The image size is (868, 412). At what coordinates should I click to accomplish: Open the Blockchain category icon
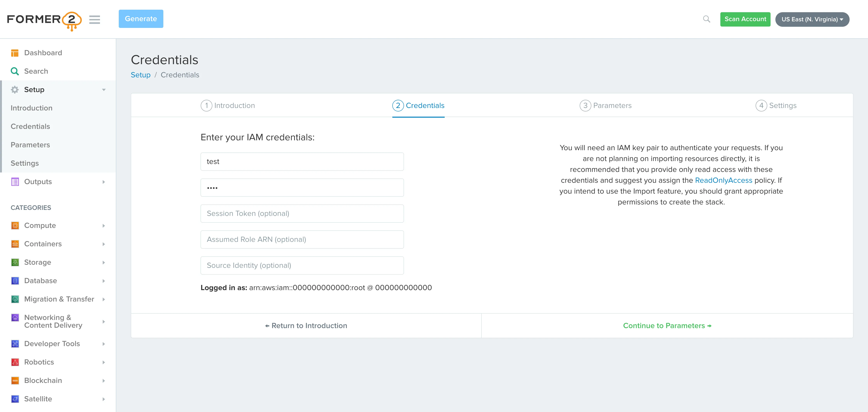pos(15,380)
